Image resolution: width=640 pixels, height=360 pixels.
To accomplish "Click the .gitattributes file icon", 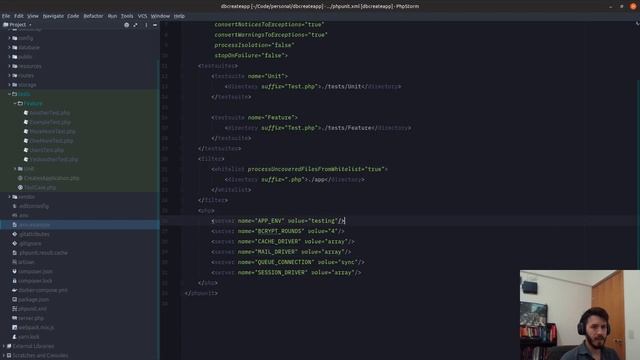I will tap(15, 234).
